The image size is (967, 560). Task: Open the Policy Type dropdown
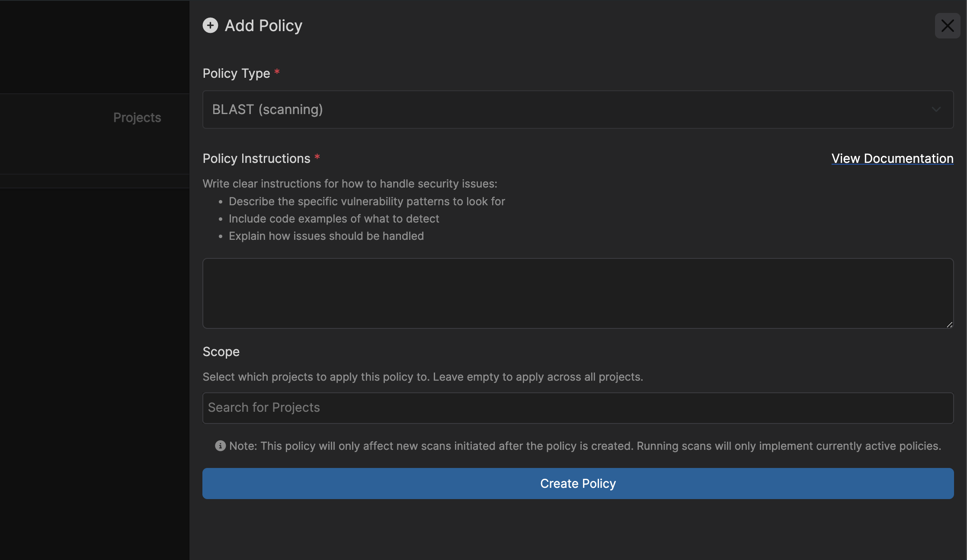pos(578,109)
